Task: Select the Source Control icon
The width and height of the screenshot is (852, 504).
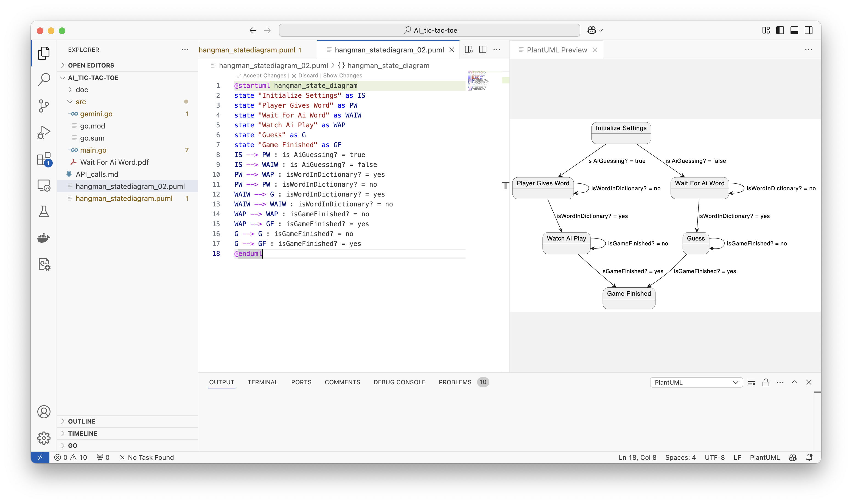Action: click(44, 106)
